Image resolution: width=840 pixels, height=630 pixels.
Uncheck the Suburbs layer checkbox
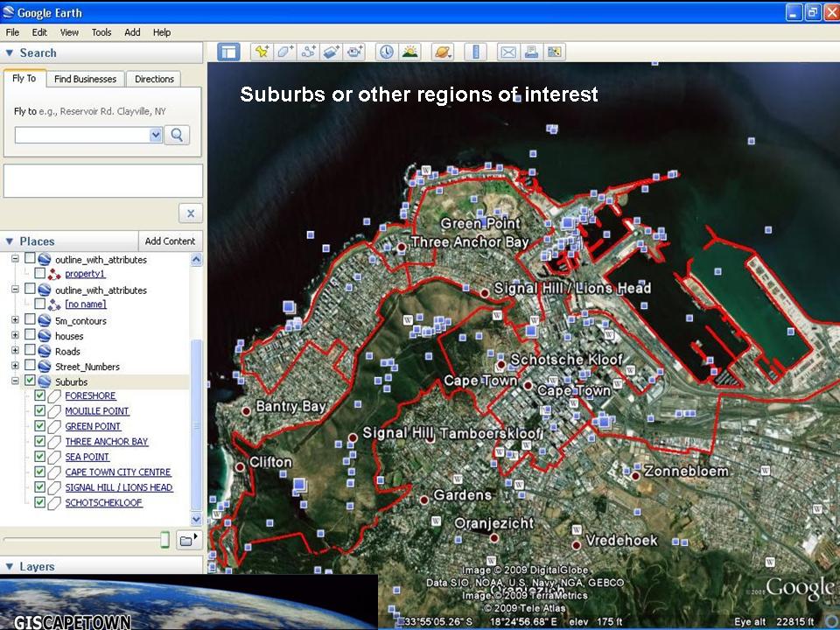[x=30, y=381]
